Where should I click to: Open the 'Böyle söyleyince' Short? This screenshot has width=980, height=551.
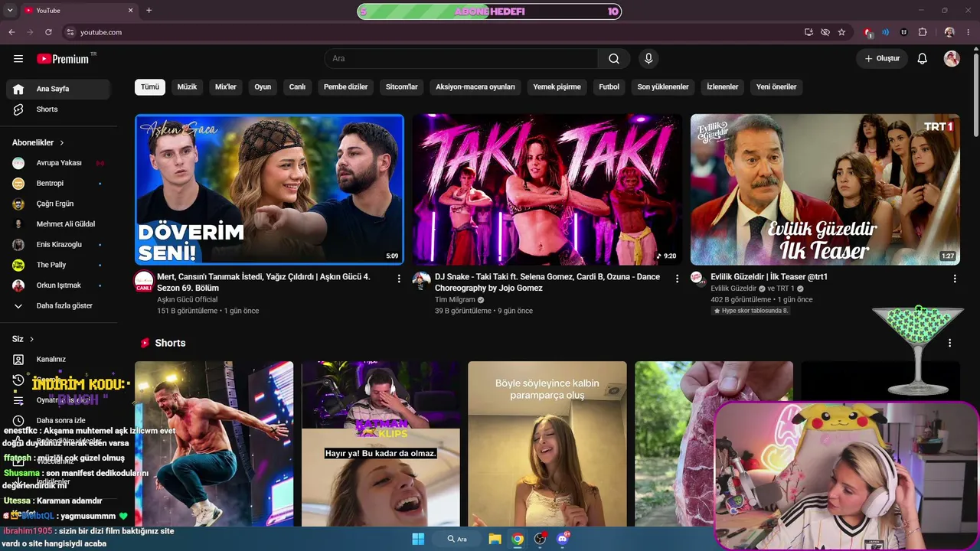(547, 444)
